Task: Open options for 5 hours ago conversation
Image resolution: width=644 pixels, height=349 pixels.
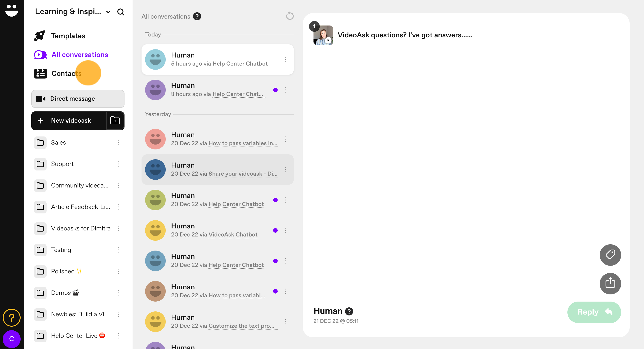Action: 286,60
